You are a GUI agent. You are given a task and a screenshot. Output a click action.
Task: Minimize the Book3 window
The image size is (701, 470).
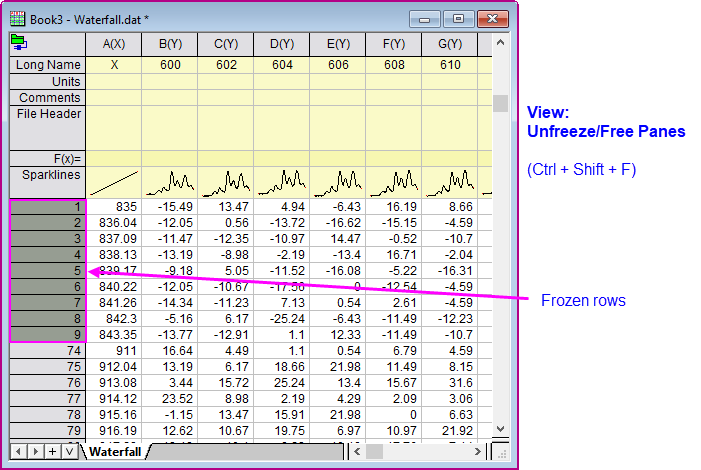pyautogui.click(x=425, y=19)
